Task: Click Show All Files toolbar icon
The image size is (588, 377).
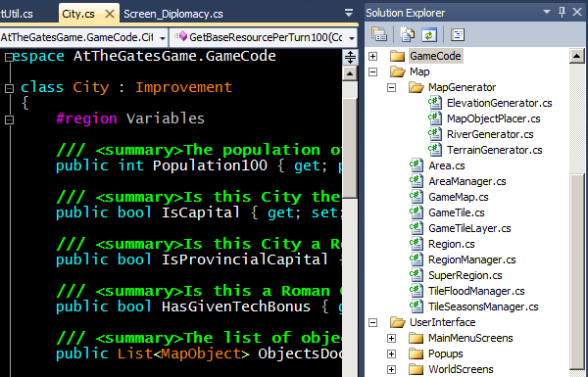Action: [407, 35]
